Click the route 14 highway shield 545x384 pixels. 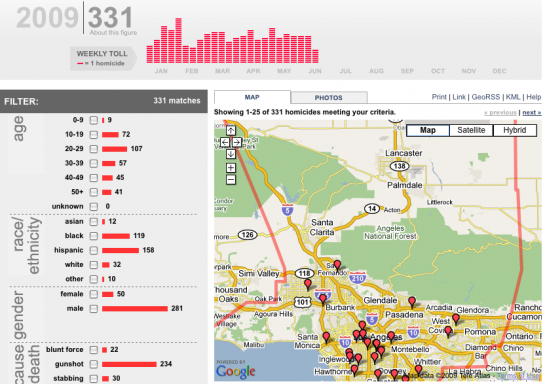[x=372, y=209]
